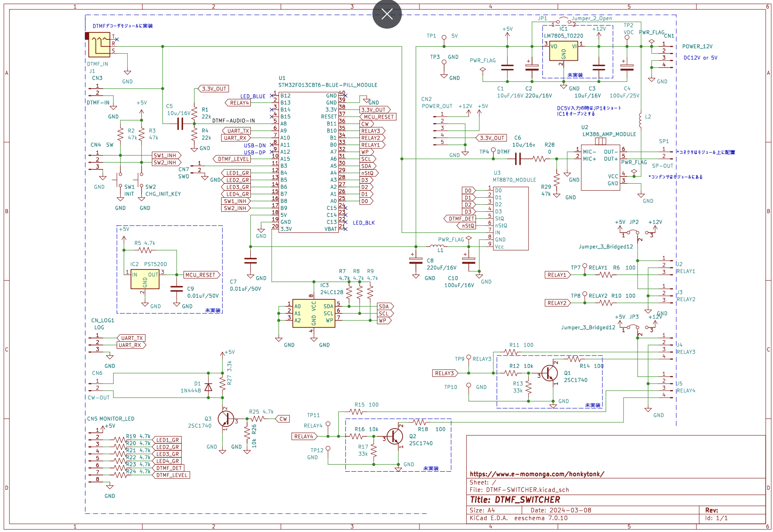
Task: Click the CN5 MONITOR_LED connector label
Action: (x=110, y=419)
